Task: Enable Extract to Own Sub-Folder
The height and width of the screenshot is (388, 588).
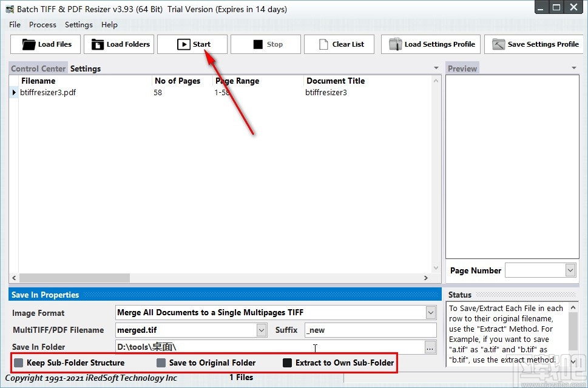Action: pyautogui.click(x=286, y=363)
